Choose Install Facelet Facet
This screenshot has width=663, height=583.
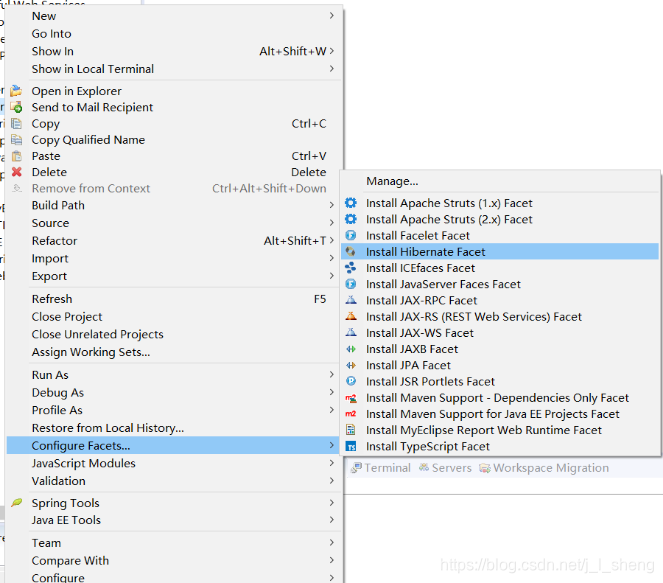click(500, 235)
